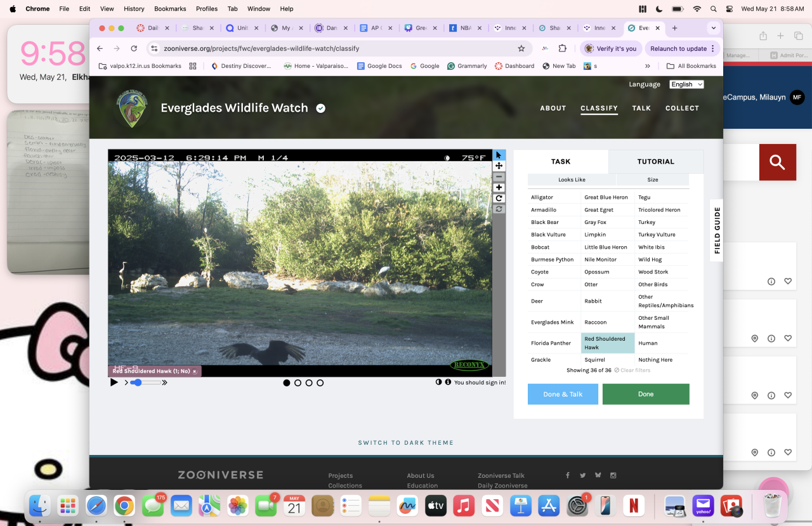Screen dimensions: 812x526
Task: Click the MF profile avatar in background window
Action: coord(797,97)
